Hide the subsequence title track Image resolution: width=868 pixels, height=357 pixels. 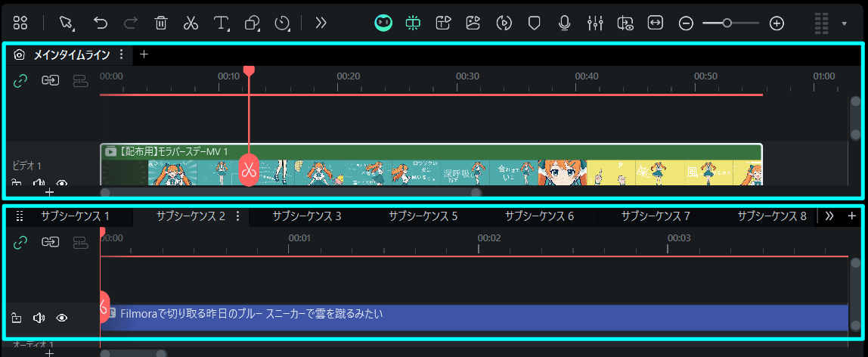pos(62,318)
